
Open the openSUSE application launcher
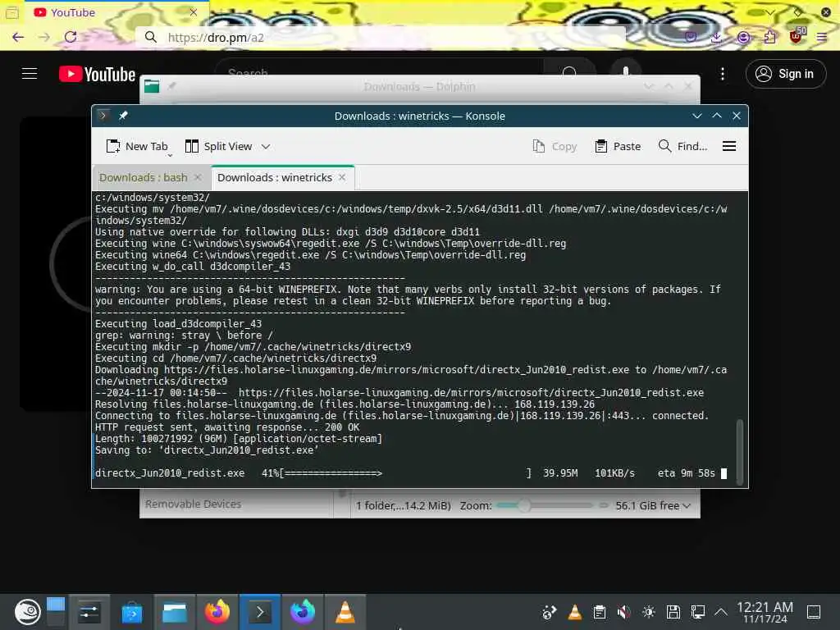27,612
